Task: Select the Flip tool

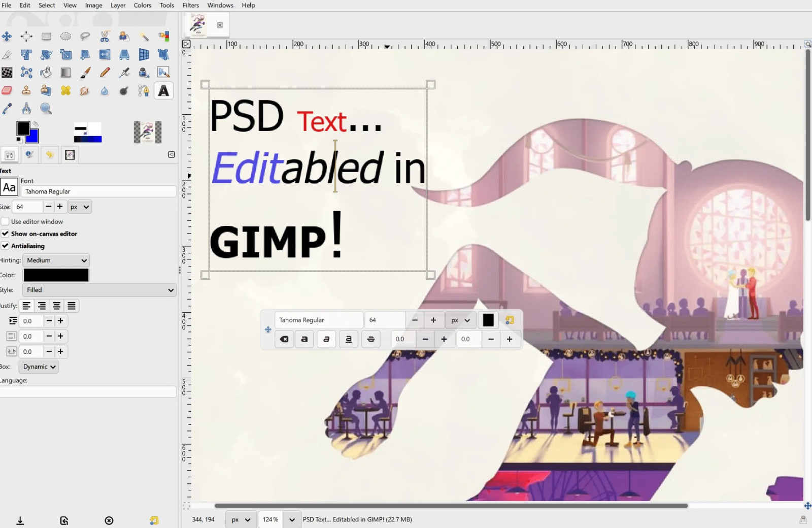Action: click(105, 54)
